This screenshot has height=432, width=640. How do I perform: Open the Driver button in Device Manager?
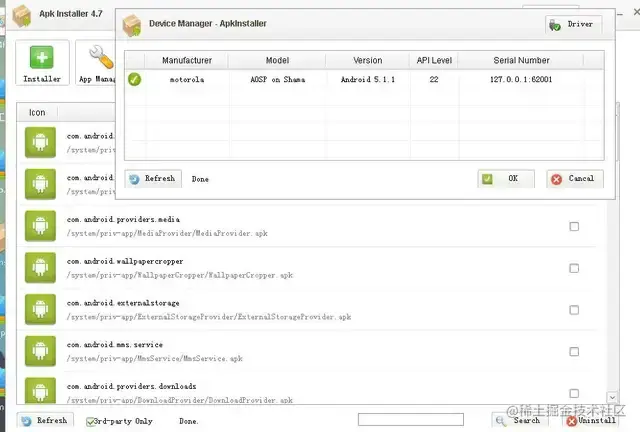[573, 24]
